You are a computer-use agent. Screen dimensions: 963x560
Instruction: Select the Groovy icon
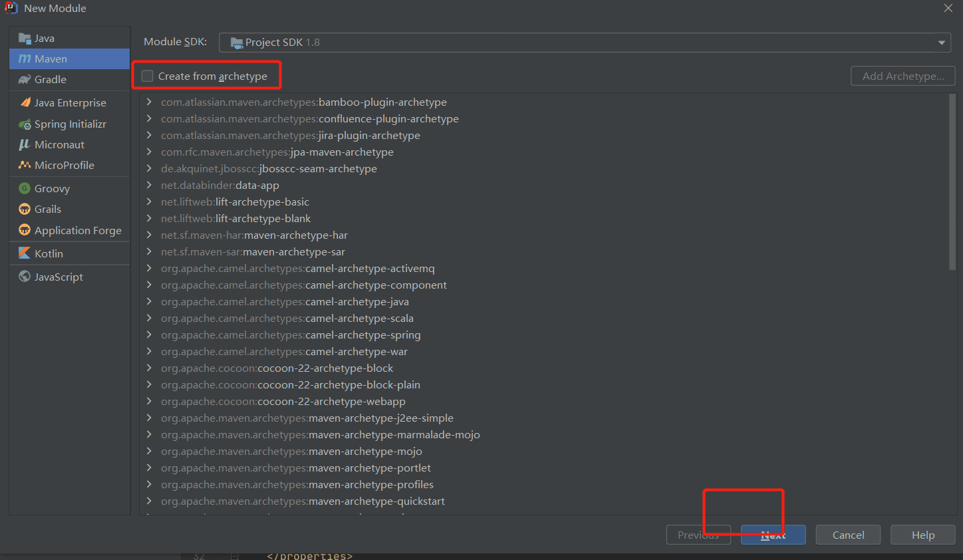25,189
